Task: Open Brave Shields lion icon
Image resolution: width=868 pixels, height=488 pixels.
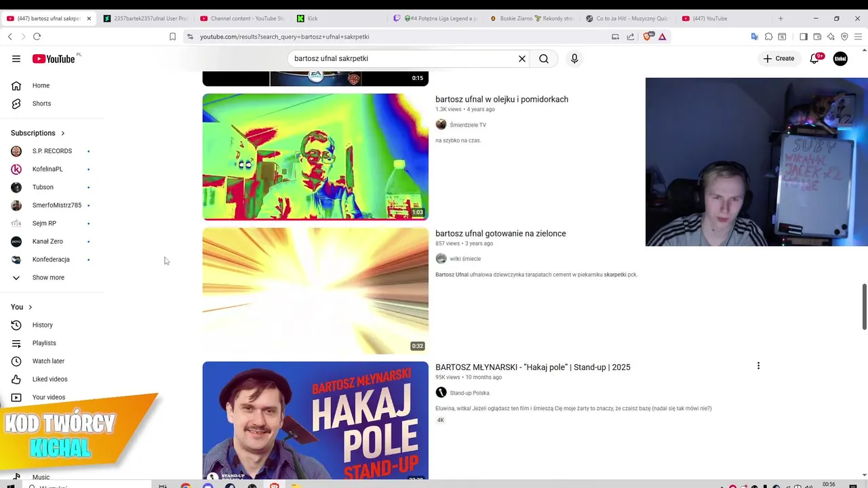Action: coord(647,37)
